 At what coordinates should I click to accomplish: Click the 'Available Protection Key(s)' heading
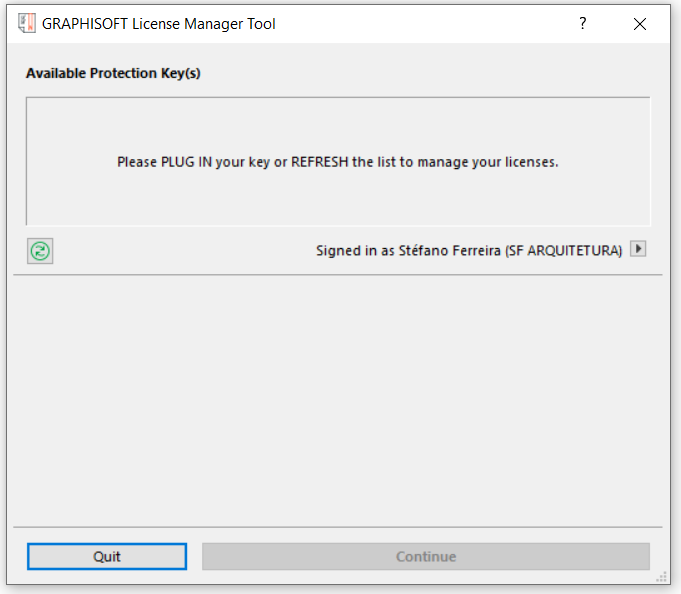click(x=113, y=73)
